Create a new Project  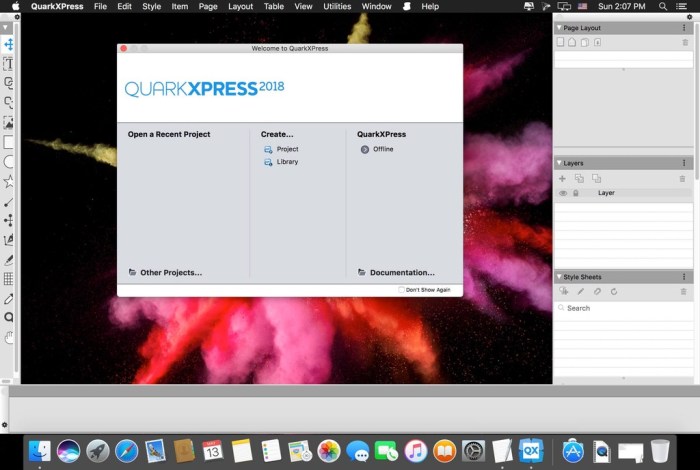[281, 149]
